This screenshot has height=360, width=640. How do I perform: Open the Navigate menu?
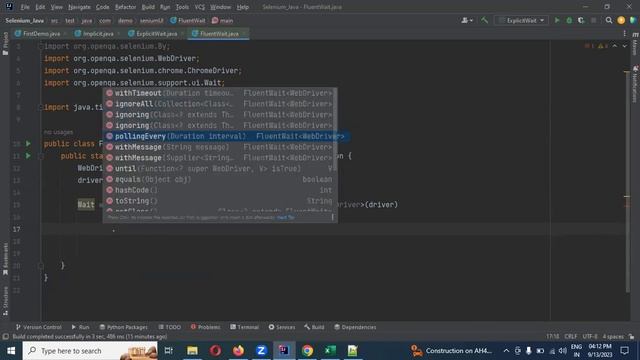click(x=79, y=7)
